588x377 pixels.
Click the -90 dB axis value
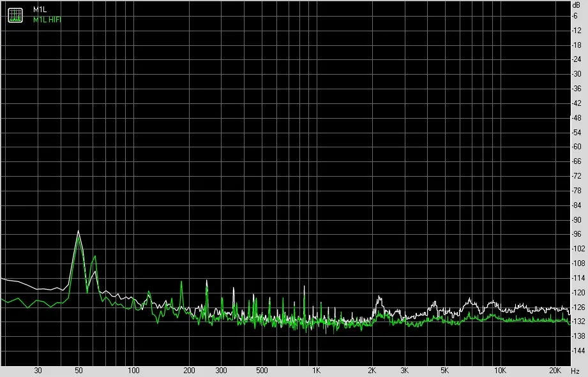tap(576, 219)
